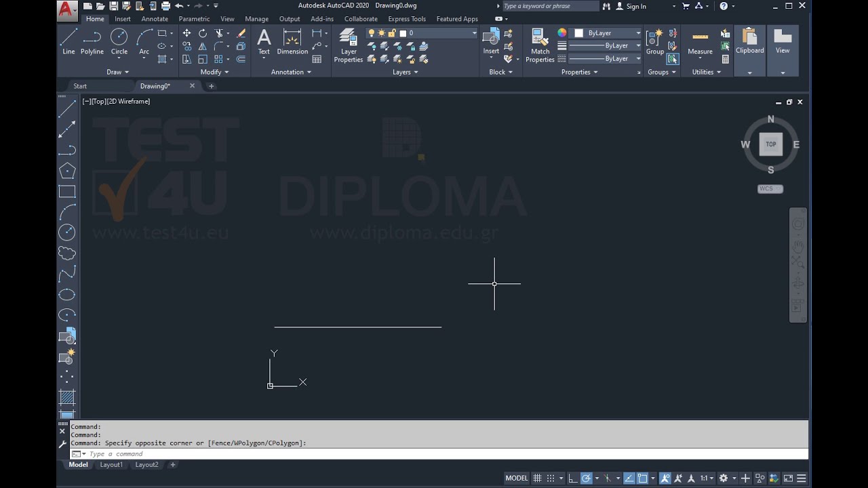The height and width of the screenshot is (488, 868).
Task: Toggle drawing grid display in status bar
Action: pyautogui.click(x=537, y=479)
